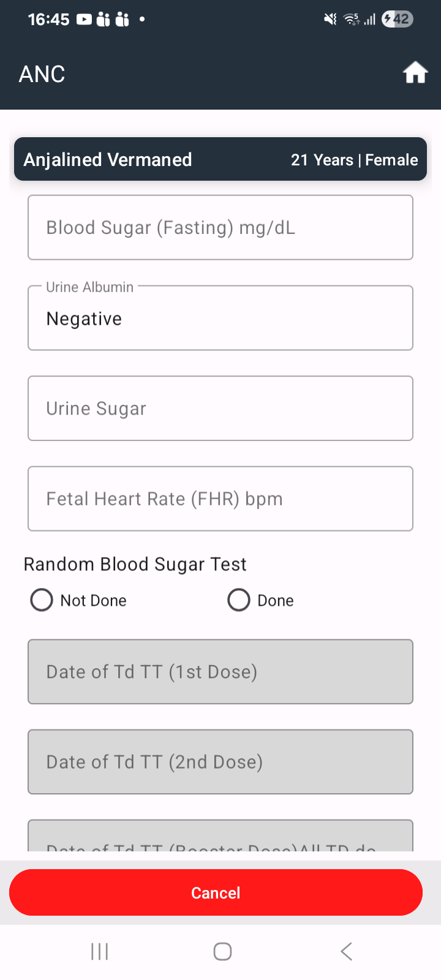Viewport: 441px width, 980px height.
Task: Tap the Android home navigation button
Action: click(222, 951)
